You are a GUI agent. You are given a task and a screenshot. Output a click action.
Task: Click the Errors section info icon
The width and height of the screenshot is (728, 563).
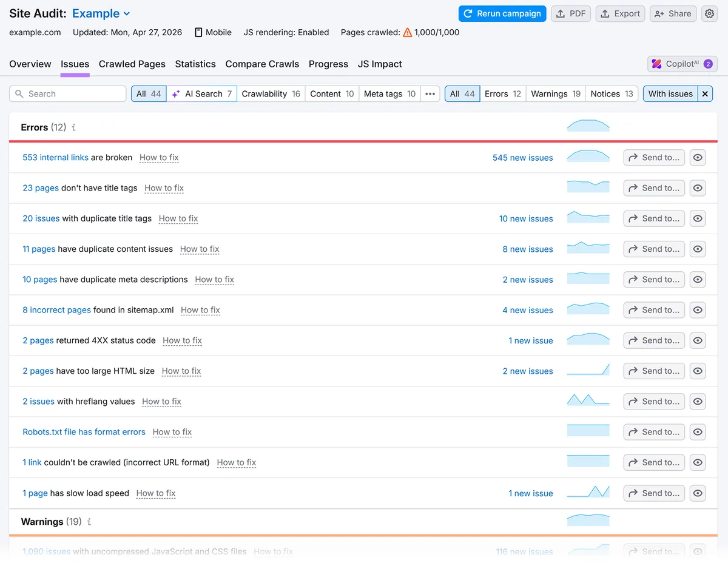[74, 127]
